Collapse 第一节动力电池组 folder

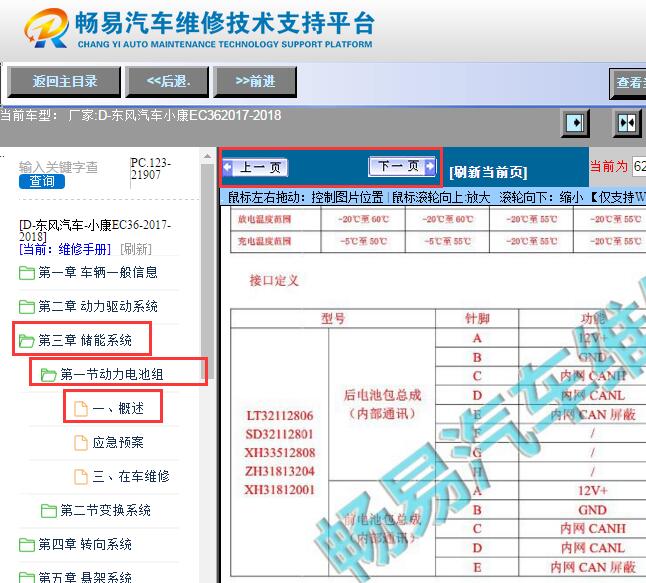[112, 375]
